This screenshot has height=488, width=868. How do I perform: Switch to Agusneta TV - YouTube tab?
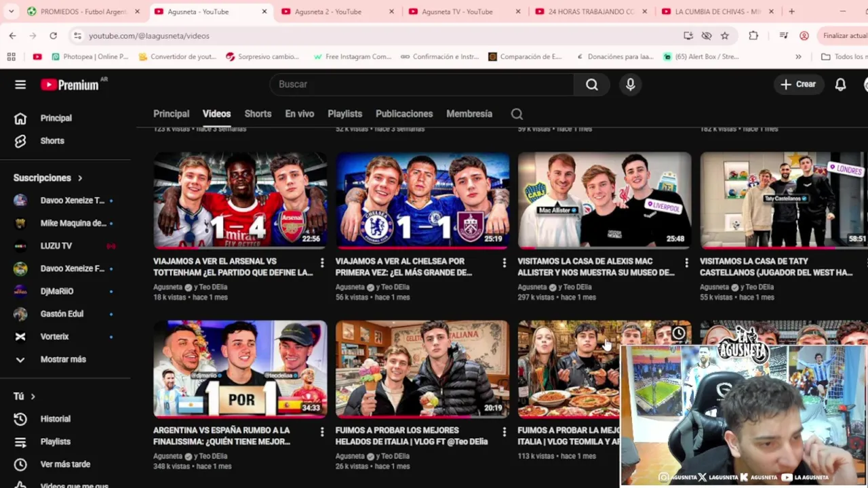coord(465,12)
